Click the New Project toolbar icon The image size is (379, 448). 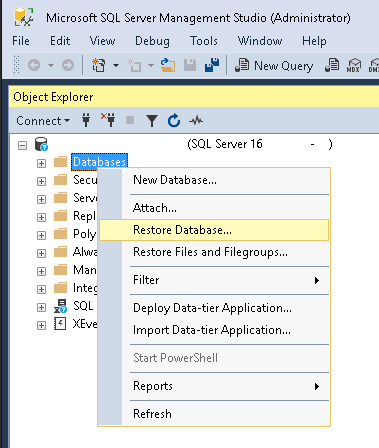[98, 65]
